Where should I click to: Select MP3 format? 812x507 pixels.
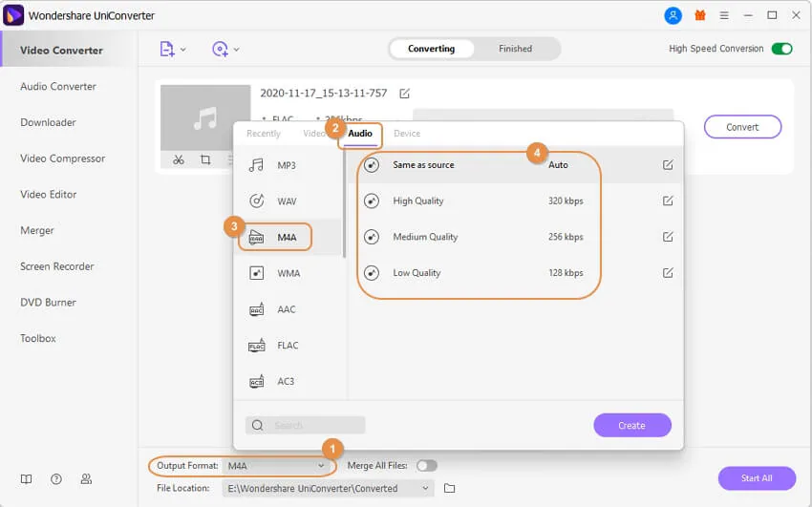coord(288,165)
